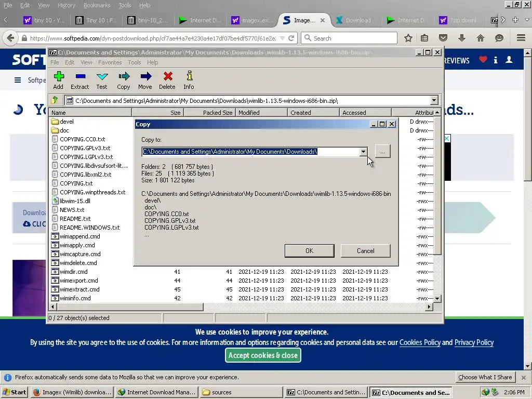Viewport: 532px width, 399px height.
Task: Go to Firefox home page icon
Action: click(481, 38)
